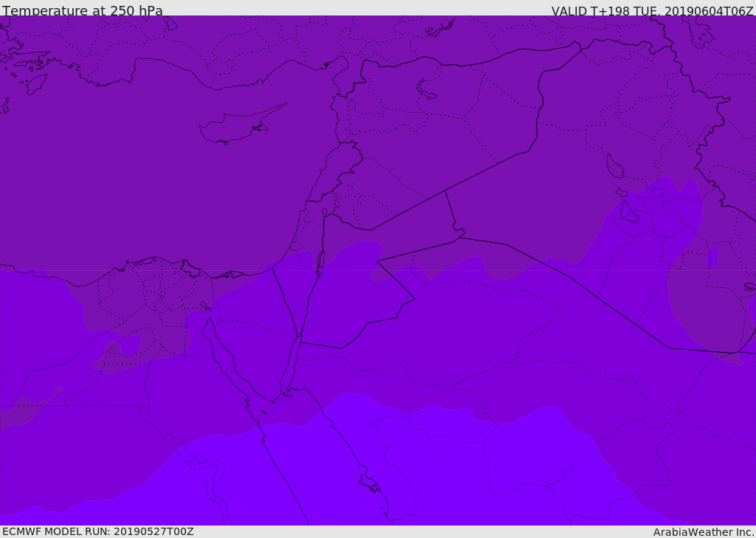Click the 'Temperature at 250 hPa' title
The width and height of the screenshot is (756, 538).
(83, 10)
